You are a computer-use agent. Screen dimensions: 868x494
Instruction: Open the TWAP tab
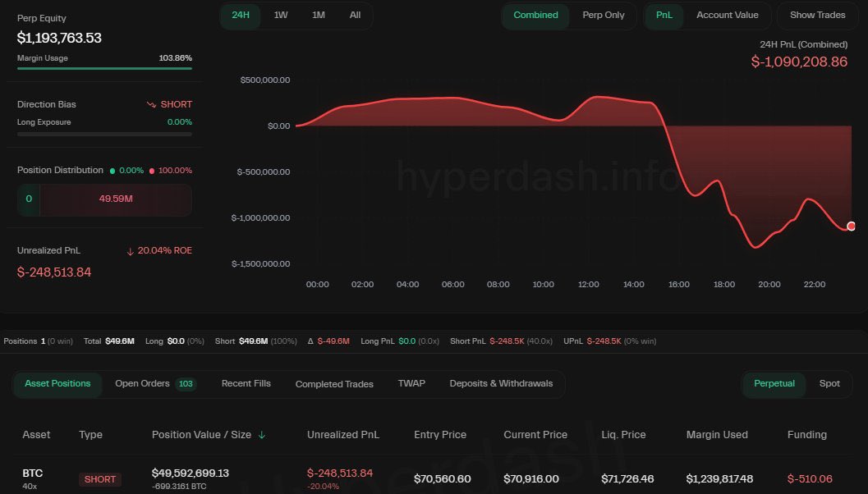click(x=411, y=383)
